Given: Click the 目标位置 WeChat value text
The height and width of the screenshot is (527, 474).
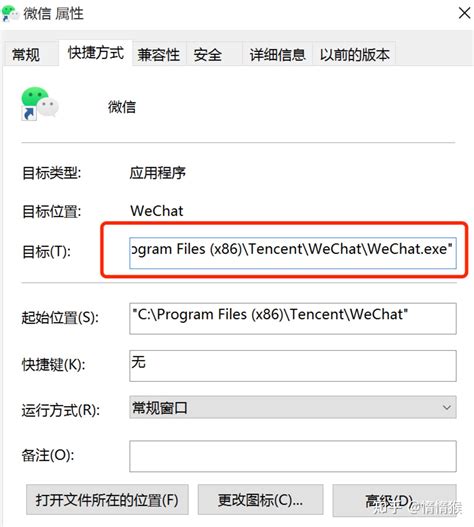Looking at the screenshot, I should coord(157,211).
